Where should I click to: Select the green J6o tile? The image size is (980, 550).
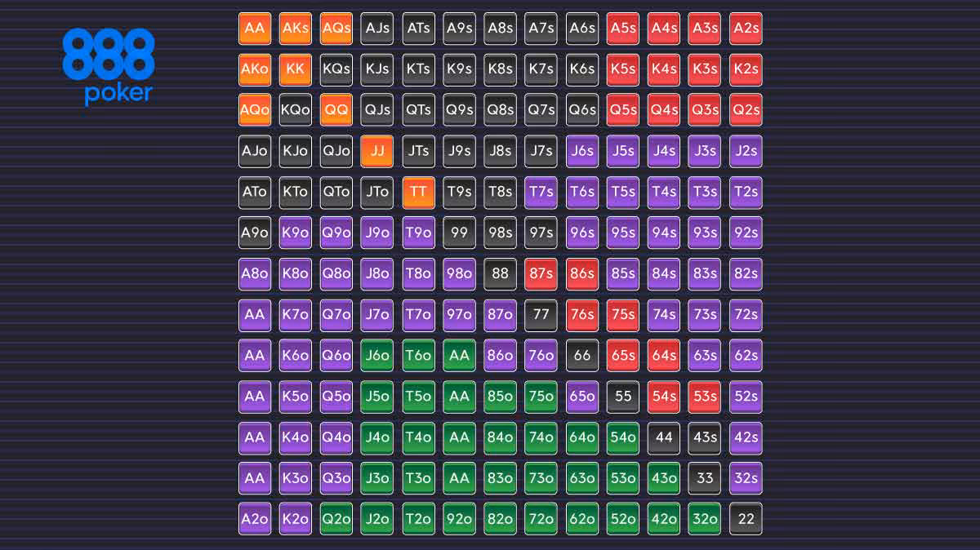pyautogui.click(x=377, y=355)
